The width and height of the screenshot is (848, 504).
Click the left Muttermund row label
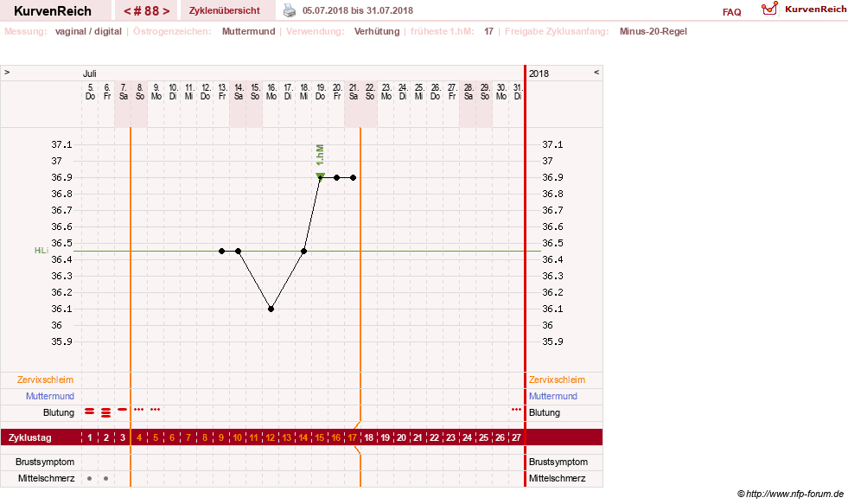point(50,396)
